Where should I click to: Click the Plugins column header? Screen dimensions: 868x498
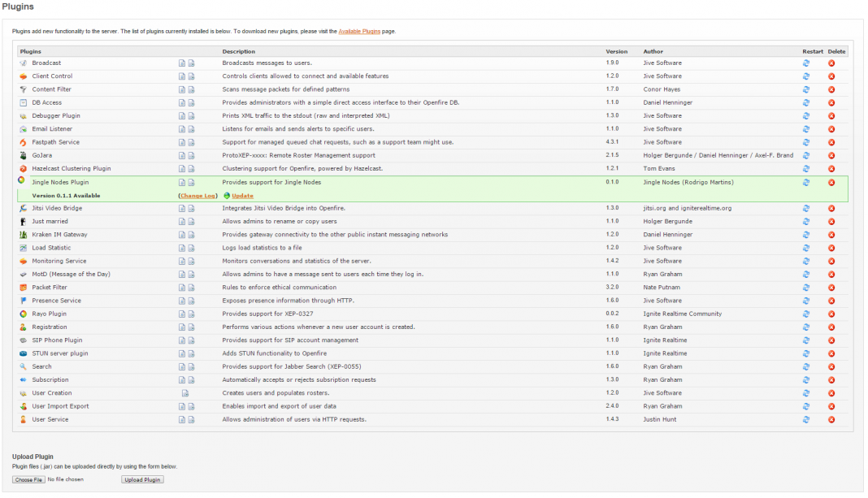30,51
